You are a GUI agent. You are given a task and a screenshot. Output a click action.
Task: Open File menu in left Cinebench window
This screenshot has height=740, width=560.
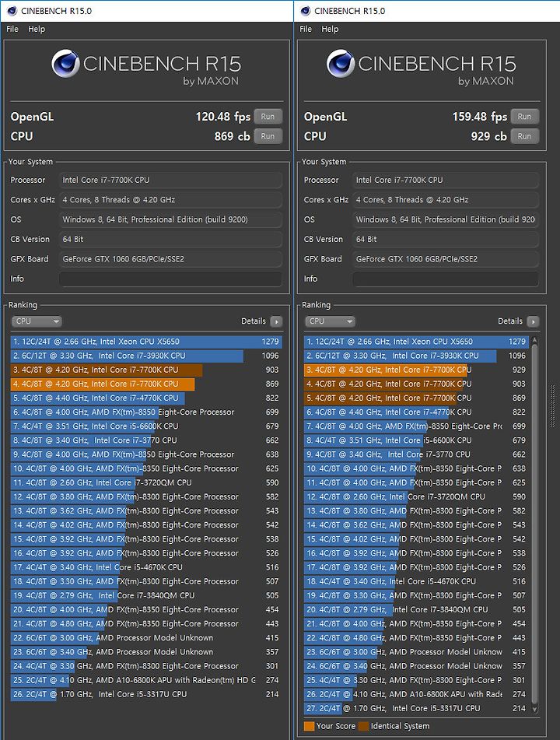coord(12,29)
